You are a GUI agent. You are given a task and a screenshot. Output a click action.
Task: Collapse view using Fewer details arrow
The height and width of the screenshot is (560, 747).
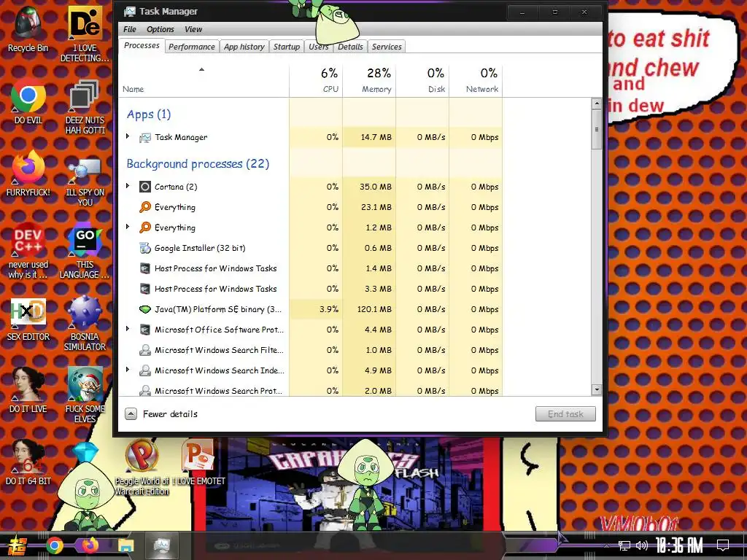[131, 414]
